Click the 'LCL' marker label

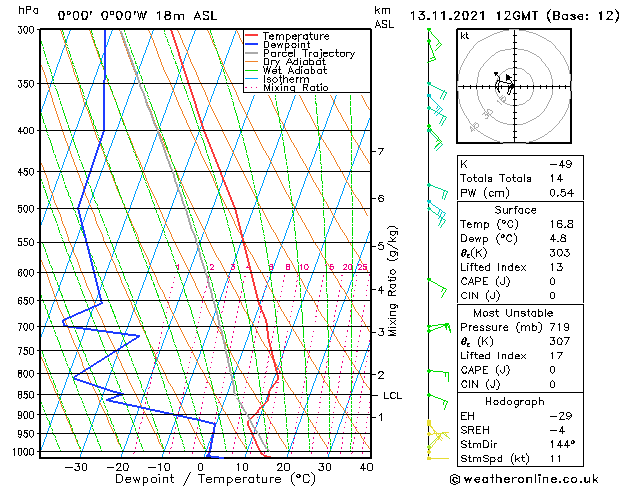tap(392, 396)
